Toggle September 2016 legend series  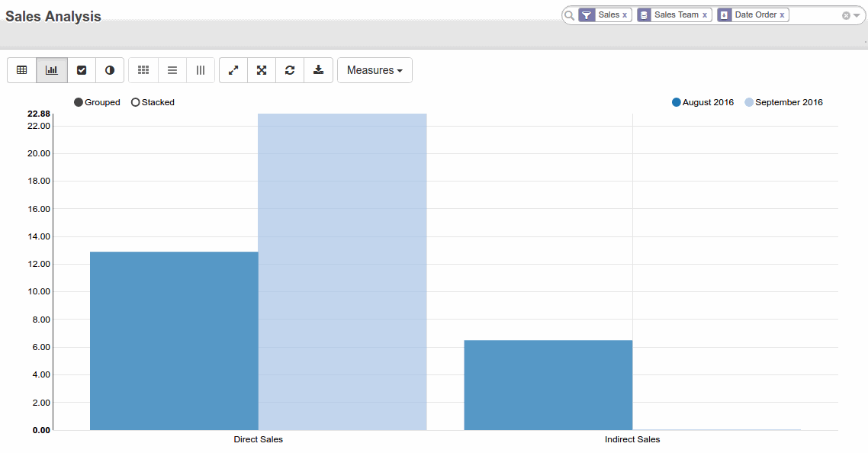click(x=783, y=102)
